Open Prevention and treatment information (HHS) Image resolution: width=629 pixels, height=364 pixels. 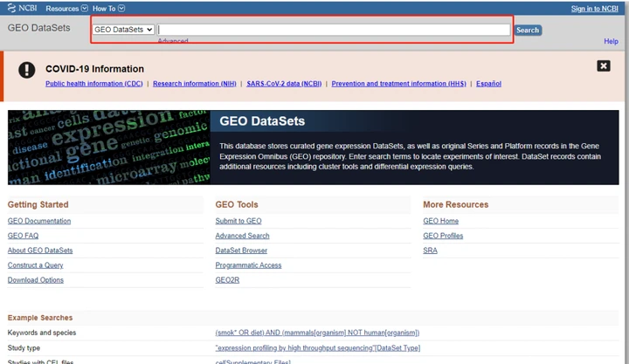pyautogui.click(x=398, y=84)
